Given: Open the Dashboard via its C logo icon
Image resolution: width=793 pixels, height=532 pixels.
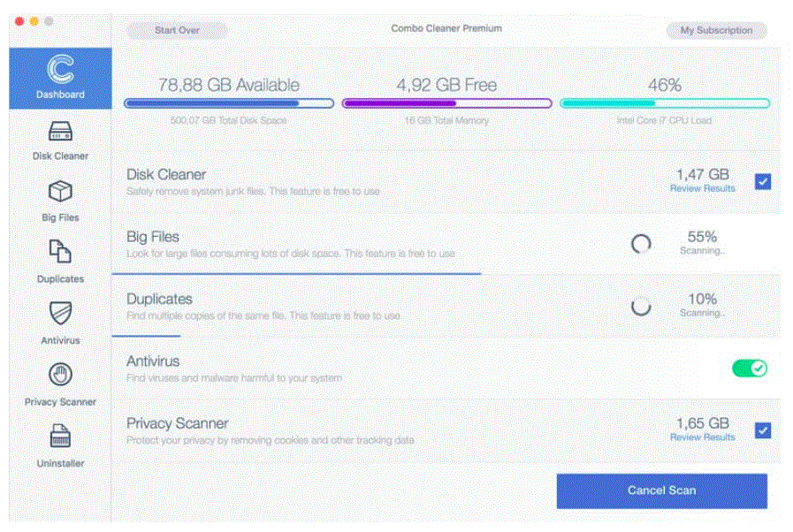Looking at the screenshot, I should click(x=60, y=69).
